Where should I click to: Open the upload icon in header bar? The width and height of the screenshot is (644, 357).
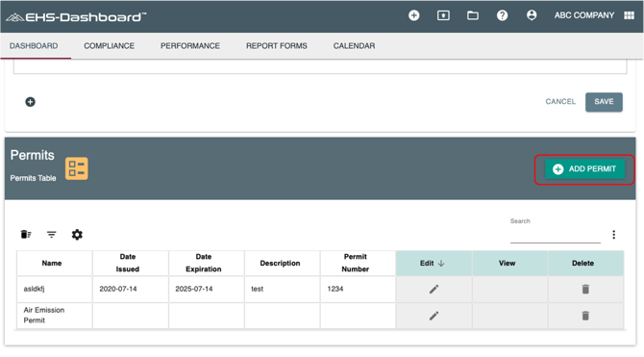coord(443,15)
